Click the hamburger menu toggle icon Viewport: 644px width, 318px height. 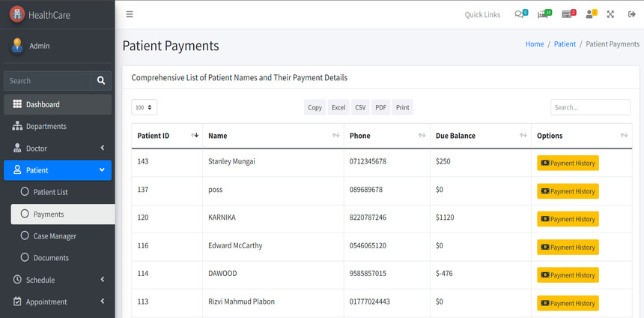point(130,14)
